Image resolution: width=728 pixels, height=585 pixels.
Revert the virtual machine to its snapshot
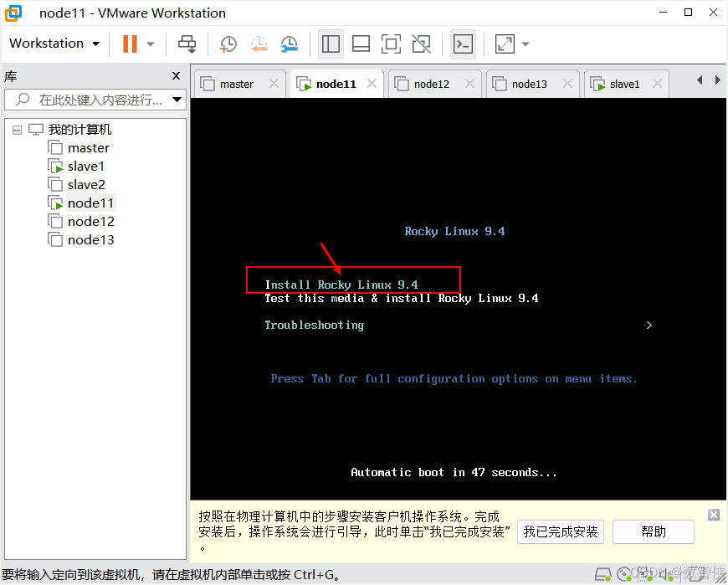[x=258, y=44]
